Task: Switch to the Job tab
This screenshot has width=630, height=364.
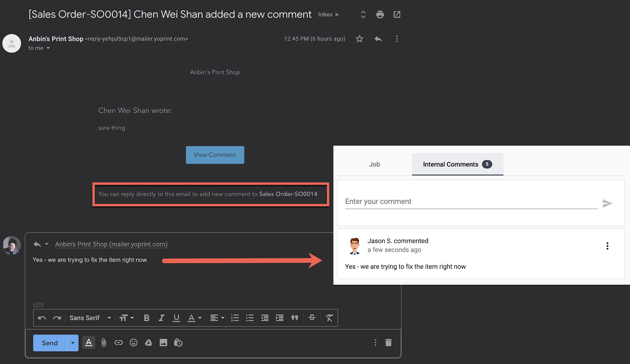Action: pos(374,164)
